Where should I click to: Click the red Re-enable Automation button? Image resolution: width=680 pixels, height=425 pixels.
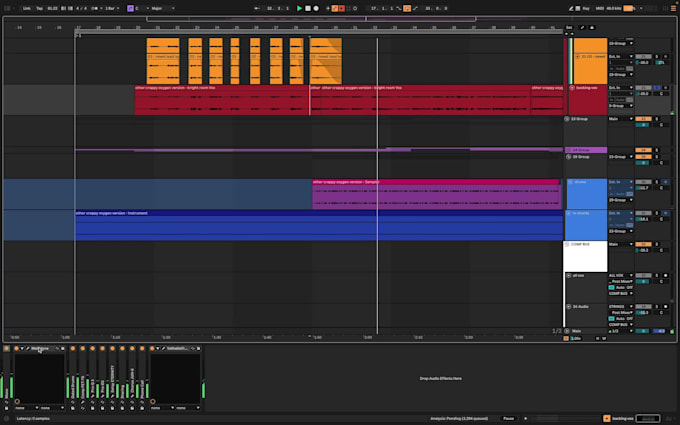click(x=342, y=8)
